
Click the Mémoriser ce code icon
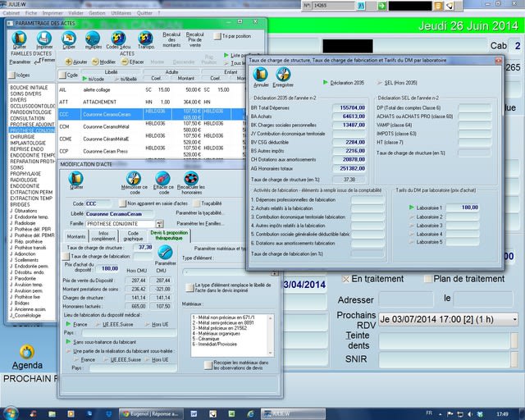[x=132, y=179]
